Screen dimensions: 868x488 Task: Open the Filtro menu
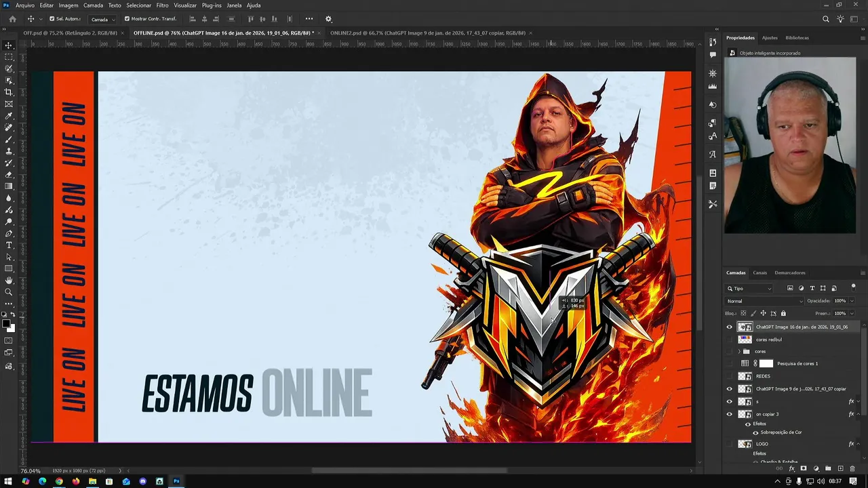point(163,5)
